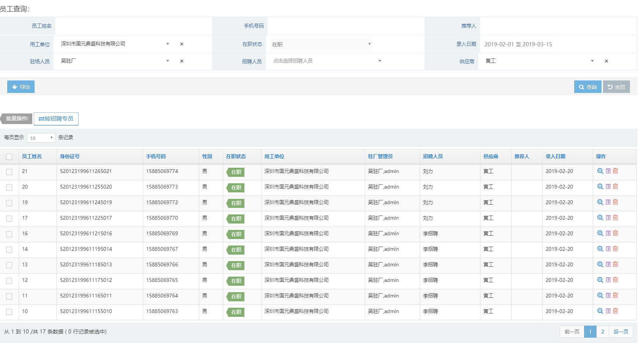This screenshot has height=351, width=644.
Task: Toggle the select-all checkbox in table header
Action: click(9, 157)
